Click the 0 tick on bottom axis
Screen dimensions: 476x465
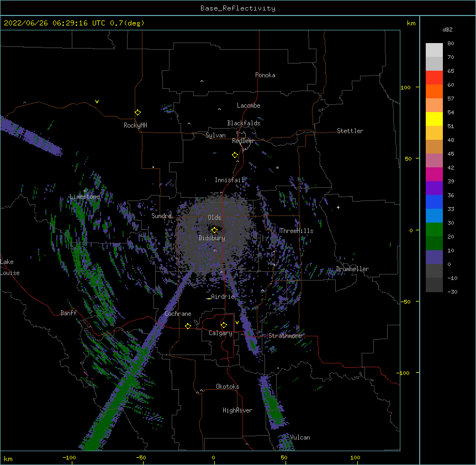(x=213, y=457)
